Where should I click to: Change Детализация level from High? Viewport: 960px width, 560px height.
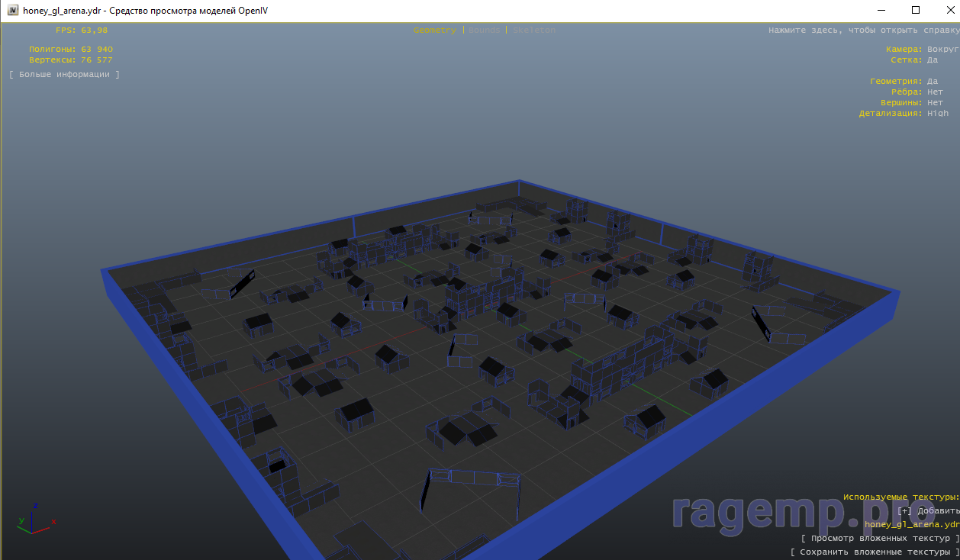(x=938, y=114)
